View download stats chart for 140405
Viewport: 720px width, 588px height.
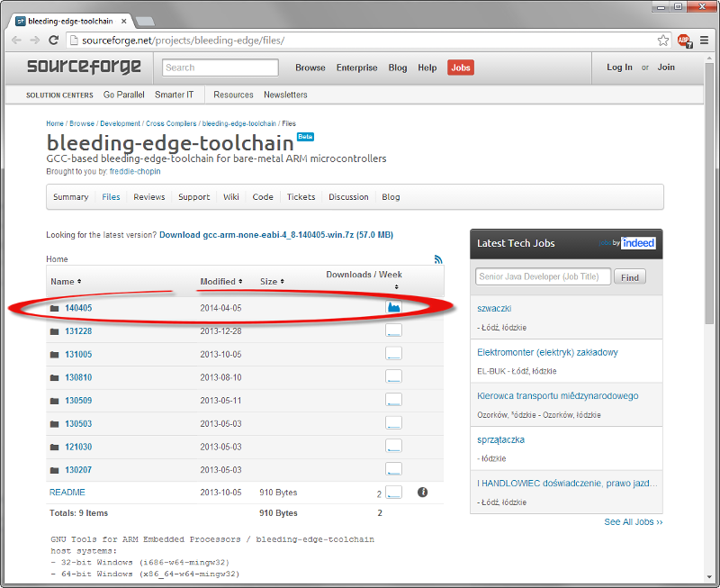tap(393, 307)
